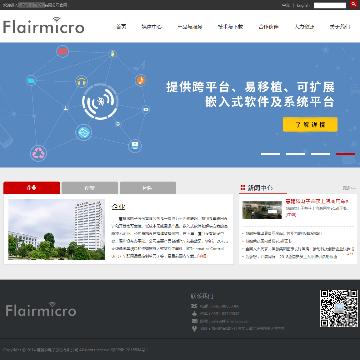This screenshot has width=360, height=360.
Task: Open the first item in main navigation
Action: point(121,27)
